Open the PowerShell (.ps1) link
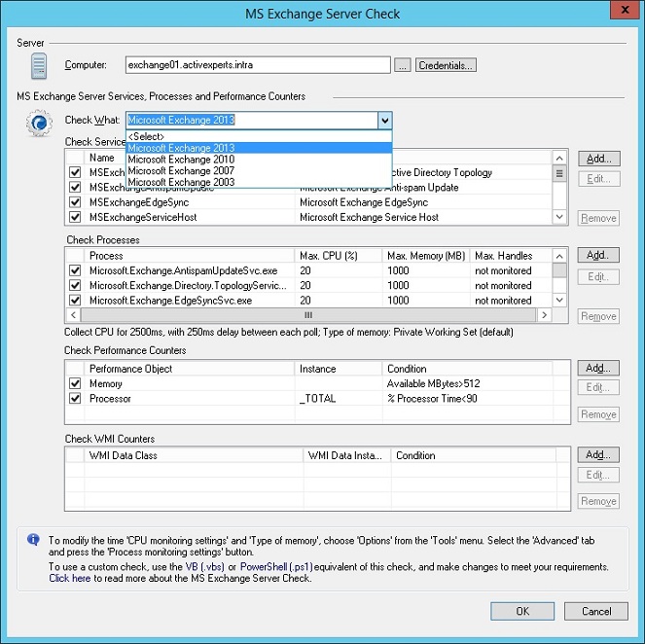This screenshot has height=644, width=645. pyautogui.click(x=276, y=567)
